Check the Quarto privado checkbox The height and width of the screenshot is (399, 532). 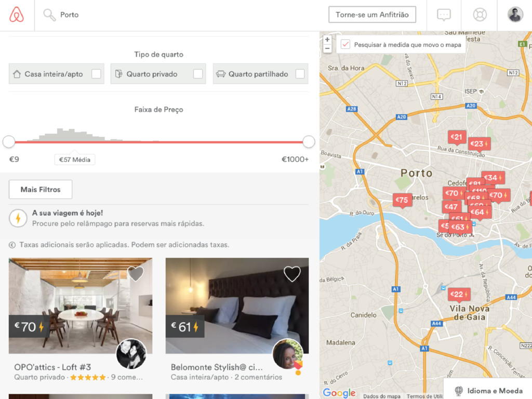(x=198, y=74)
